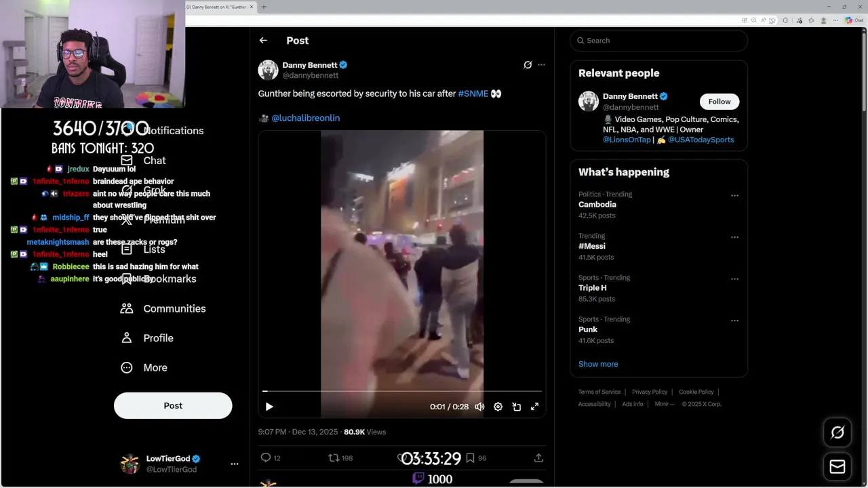The width and height of the screenshot is (868, 488).
Task: Open @USATodaySports mention link
Action: point(701,140)
